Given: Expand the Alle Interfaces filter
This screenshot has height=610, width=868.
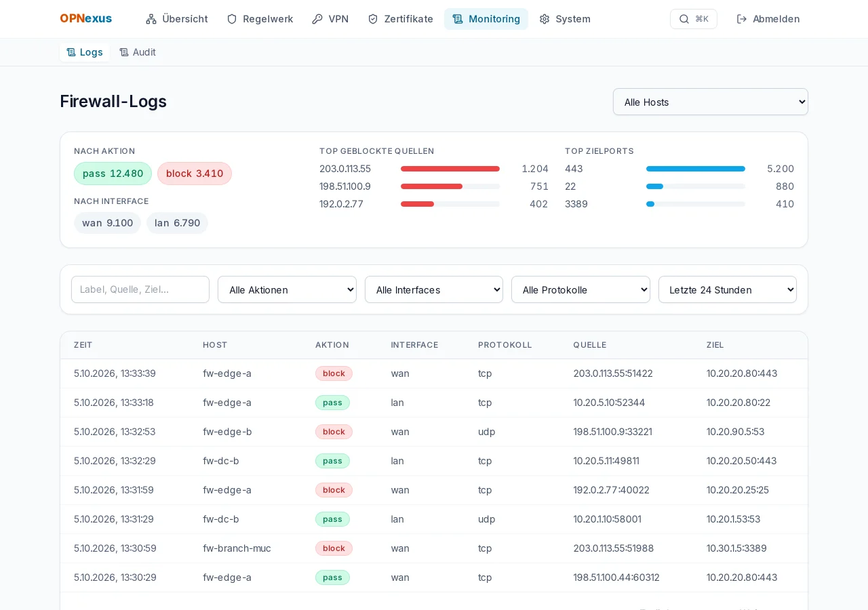Looking at the screenshot, I should pyautogui.click(x=434, y=289).
